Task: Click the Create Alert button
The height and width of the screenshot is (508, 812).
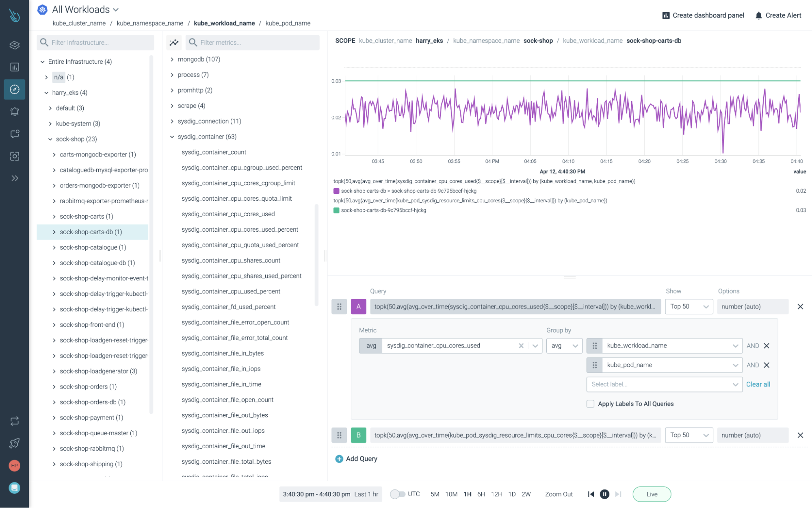Action: click(778, 15)
